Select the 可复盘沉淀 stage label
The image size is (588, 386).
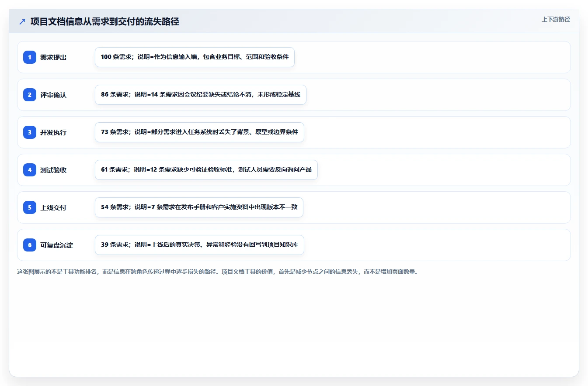pyautogui.click(x=57, y=245)
